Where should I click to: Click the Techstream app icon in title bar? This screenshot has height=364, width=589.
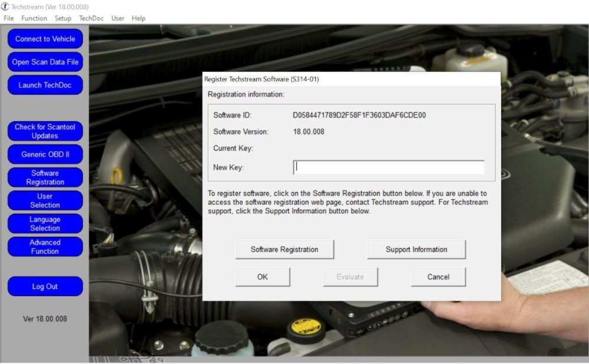(x=5, y=6)
